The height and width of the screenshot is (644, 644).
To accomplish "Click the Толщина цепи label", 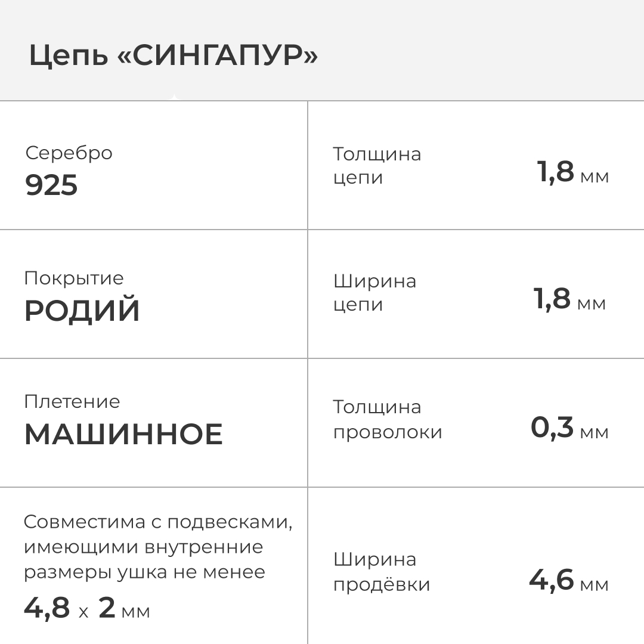I will (377, 166).
